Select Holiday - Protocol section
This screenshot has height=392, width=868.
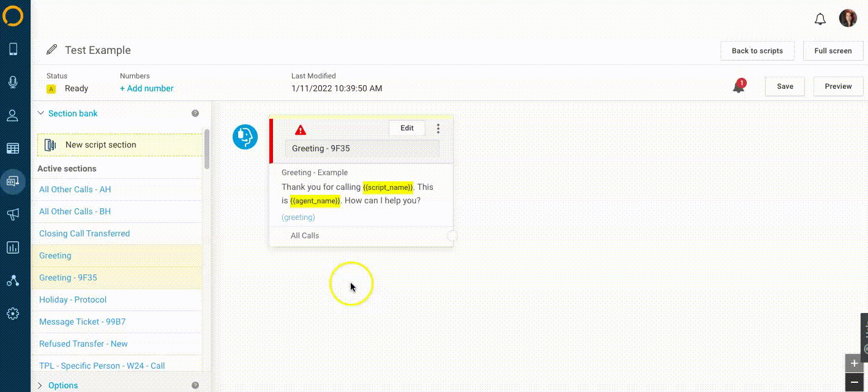pos(73,300)
